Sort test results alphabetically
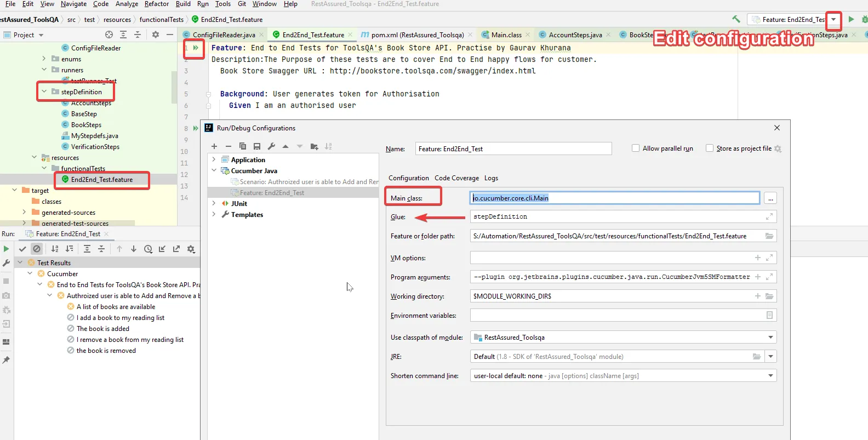Screen dimensions: 868x440 (55, 249)
